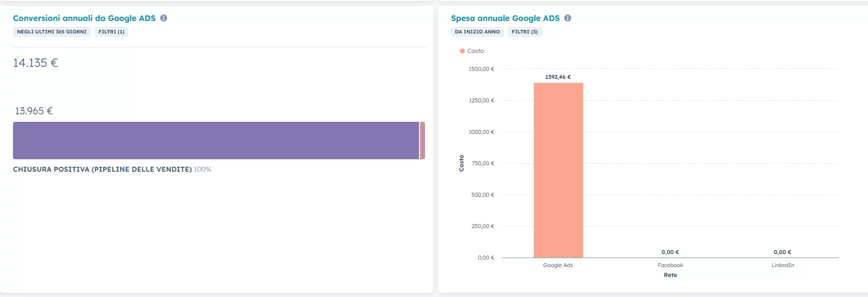This screenshot has width=868, height=297.
Task: Select the purple Chiusura positiva bar
Action: (x=216, y=140)
